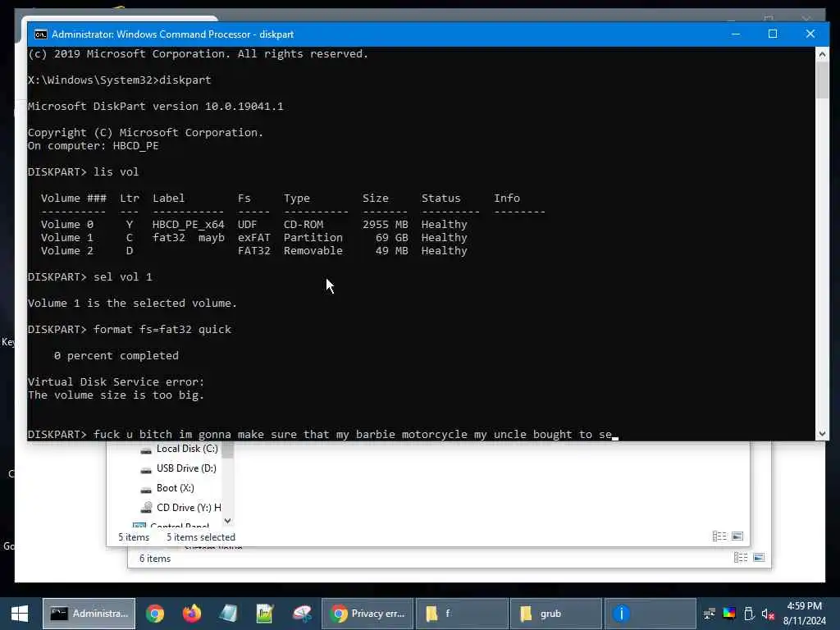The image size is (840, 630).
Task: Click the 'On computer: HBCD_PE' line
Action: [94, 146]
